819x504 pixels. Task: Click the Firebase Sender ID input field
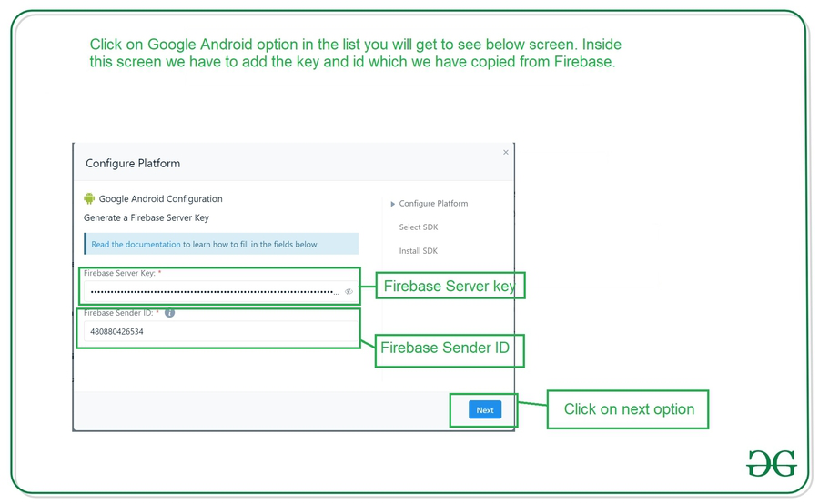coord(221,331)
